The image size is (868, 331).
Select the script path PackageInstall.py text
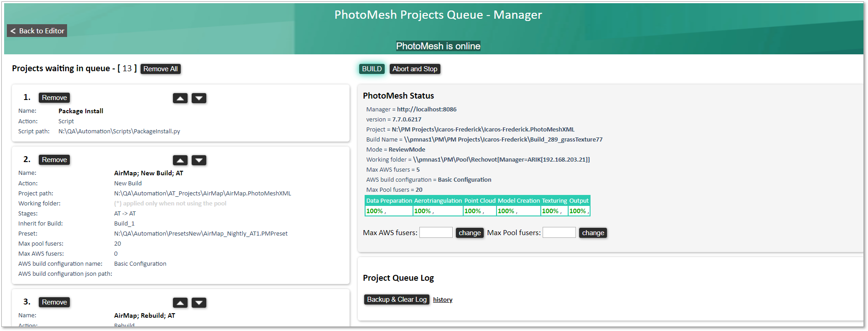tap(119, 131)
